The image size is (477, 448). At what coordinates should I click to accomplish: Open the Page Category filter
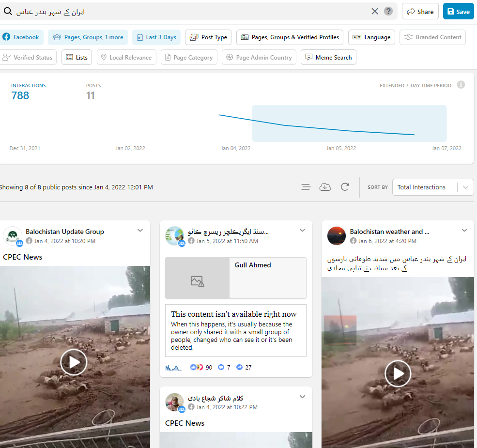click(189, 57)
